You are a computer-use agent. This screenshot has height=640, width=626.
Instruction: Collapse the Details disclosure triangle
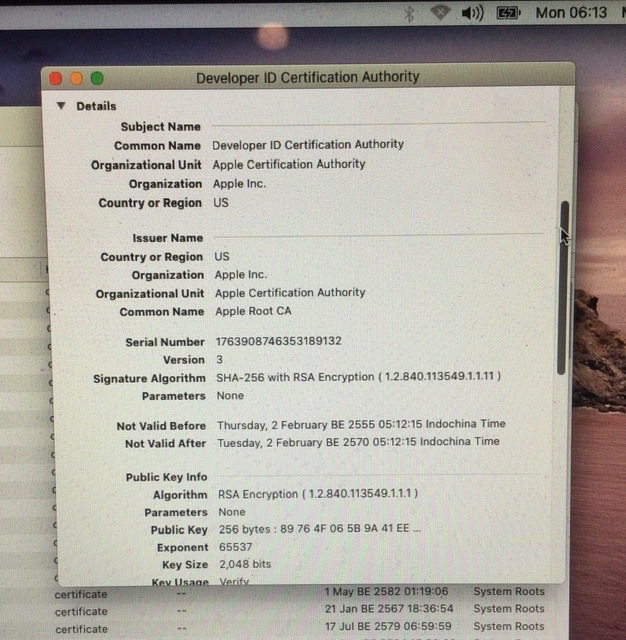tap(61, 106)
